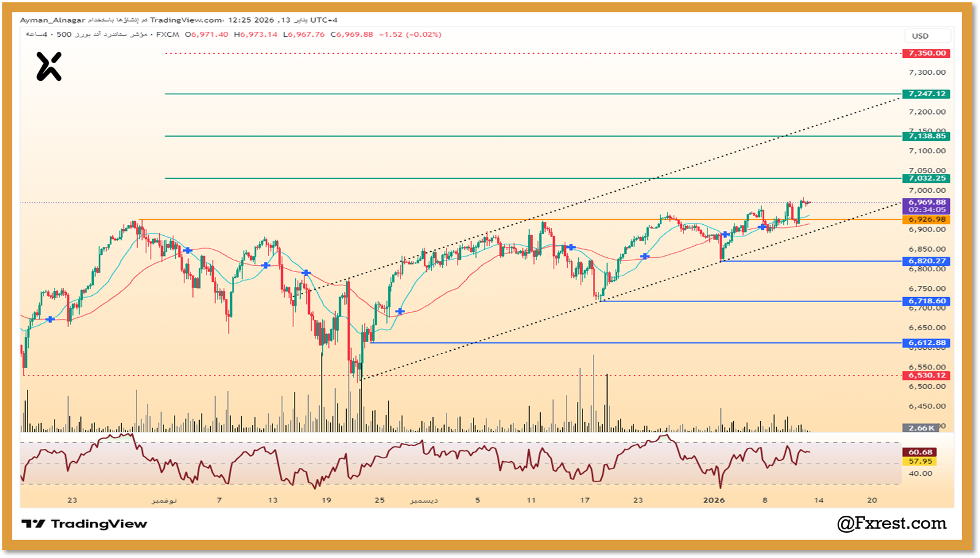The width and height of the screenshot is (980, 558).
Task: Click the red 7,350.00 alert price label
Action: coord(925,53)
